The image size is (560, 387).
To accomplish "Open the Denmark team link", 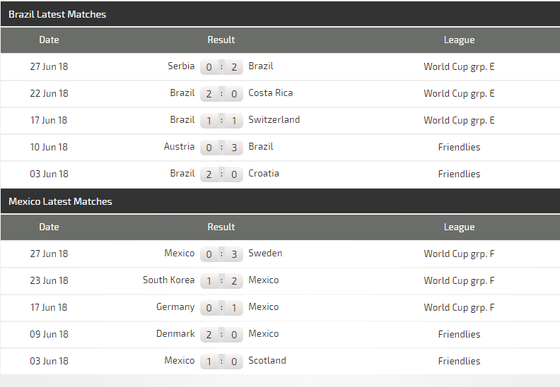I will tap(175, 334).
